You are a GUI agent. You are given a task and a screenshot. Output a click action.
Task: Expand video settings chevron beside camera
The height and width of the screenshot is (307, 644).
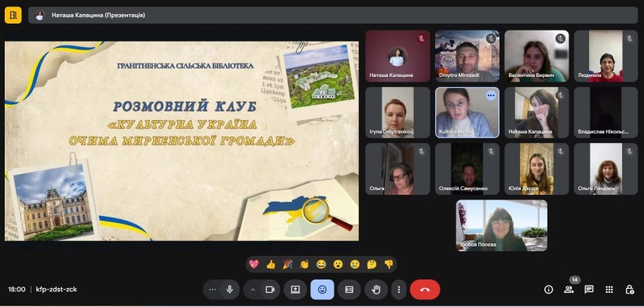point(253,290)
